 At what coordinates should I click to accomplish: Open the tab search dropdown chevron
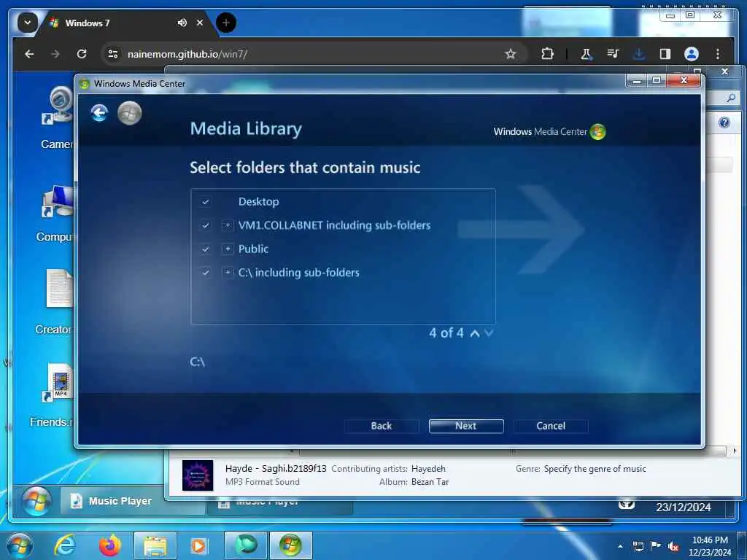[28, 23]
